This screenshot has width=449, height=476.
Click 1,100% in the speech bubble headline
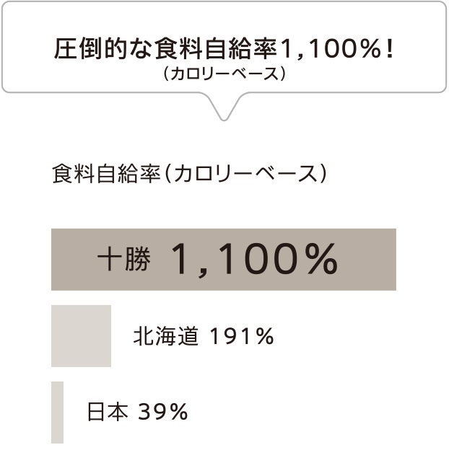point(328,50)
